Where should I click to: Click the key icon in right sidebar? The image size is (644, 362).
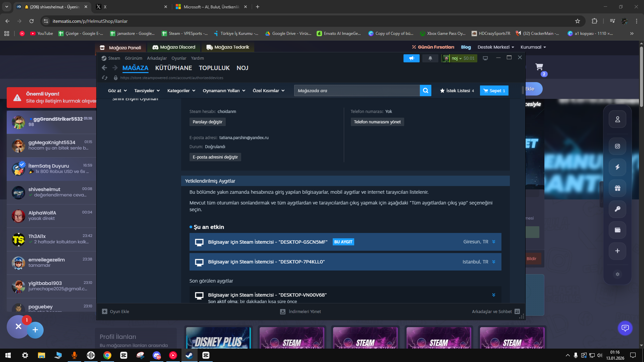(x=618, y=209)
